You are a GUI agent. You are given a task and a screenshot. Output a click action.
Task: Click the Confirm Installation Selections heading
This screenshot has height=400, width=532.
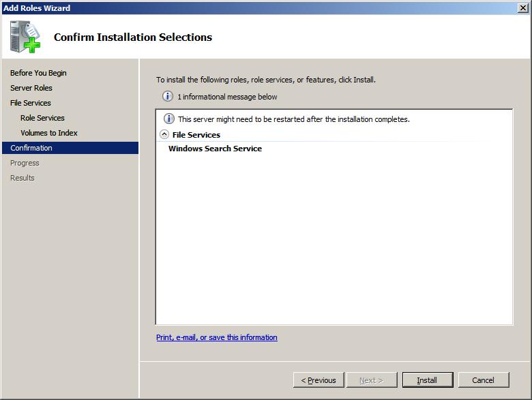point(133,37)
